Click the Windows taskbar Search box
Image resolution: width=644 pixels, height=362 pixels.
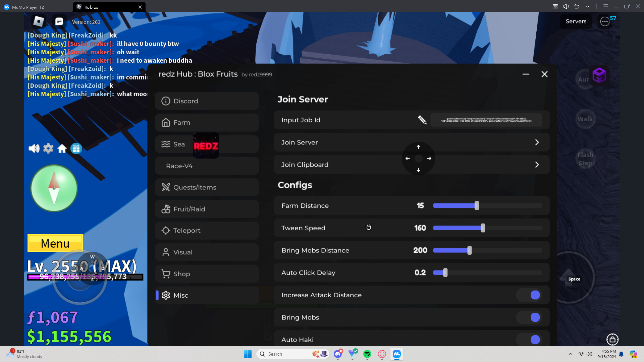[293, 354]
